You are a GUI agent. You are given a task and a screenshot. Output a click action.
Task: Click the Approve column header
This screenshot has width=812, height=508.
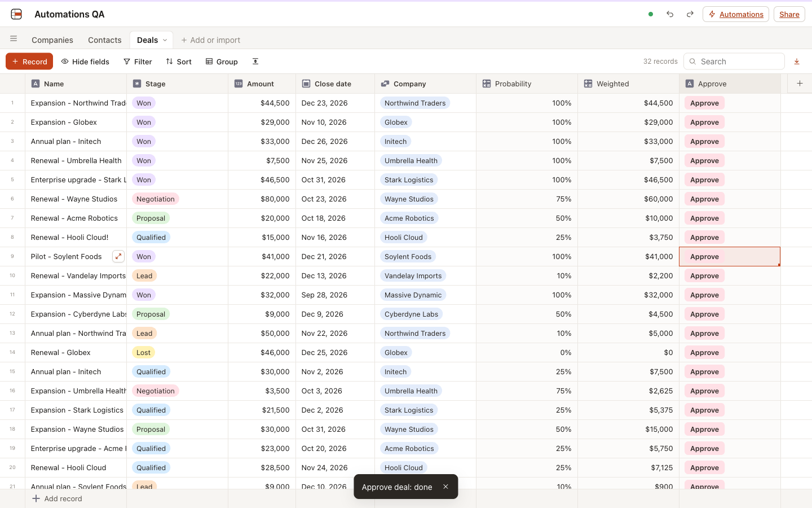click(730, 84)
